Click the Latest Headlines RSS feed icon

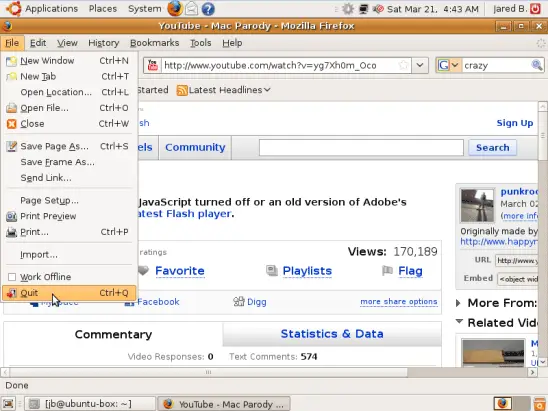click(x=182, y=90)
